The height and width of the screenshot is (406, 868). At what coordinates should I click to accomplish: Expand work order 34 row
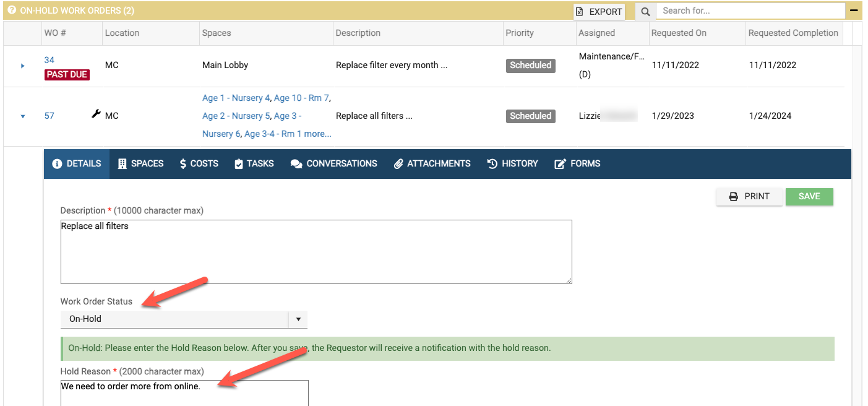point(23,66)
